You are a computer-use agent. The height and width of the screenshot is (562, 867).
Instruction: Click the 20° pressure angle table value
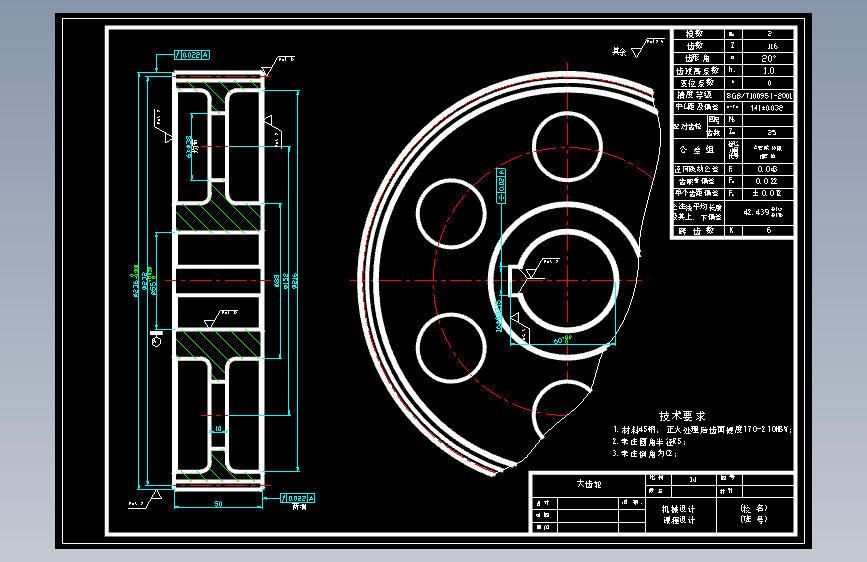pyautogui.click(x=769, y=58)
